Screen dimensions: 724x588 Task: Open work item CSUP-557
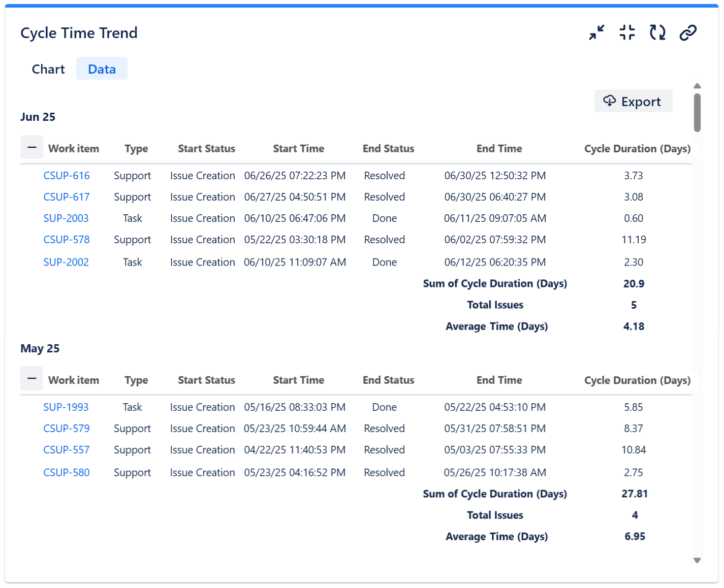(66, 449)
